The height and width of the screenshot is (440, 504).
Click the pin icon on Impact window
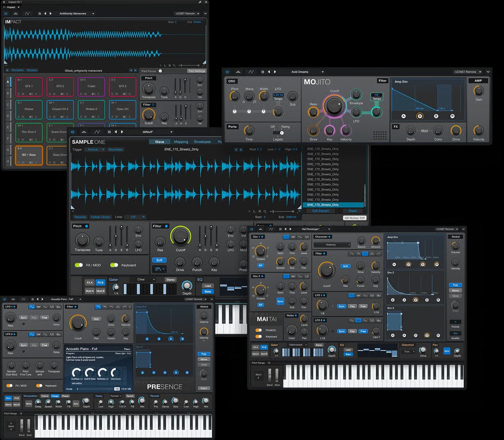[200, 2]
